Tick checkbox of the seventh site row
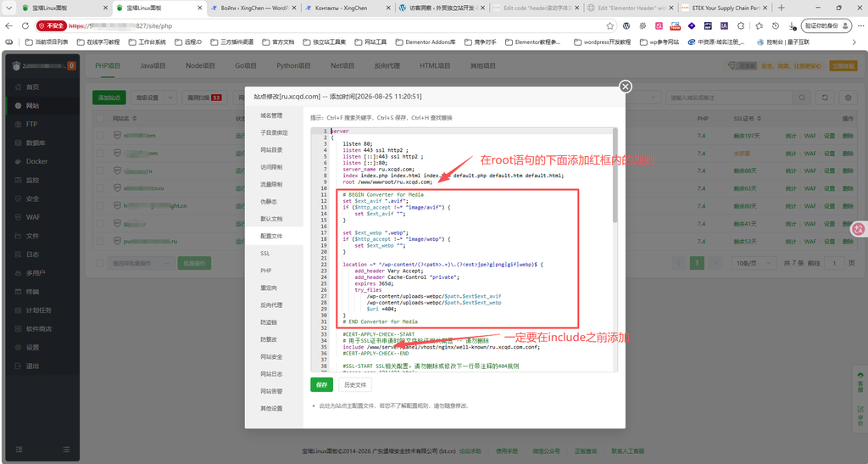Image resolution: width=868 pixels, height=464 pixels. (x=100, y=242)
